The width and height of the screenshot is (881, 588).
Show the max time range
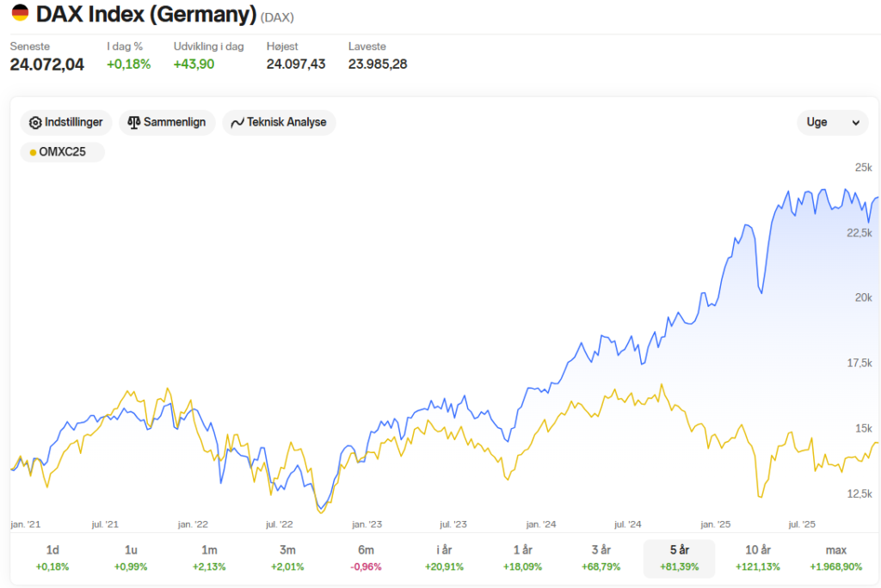(x=836, y=558)
